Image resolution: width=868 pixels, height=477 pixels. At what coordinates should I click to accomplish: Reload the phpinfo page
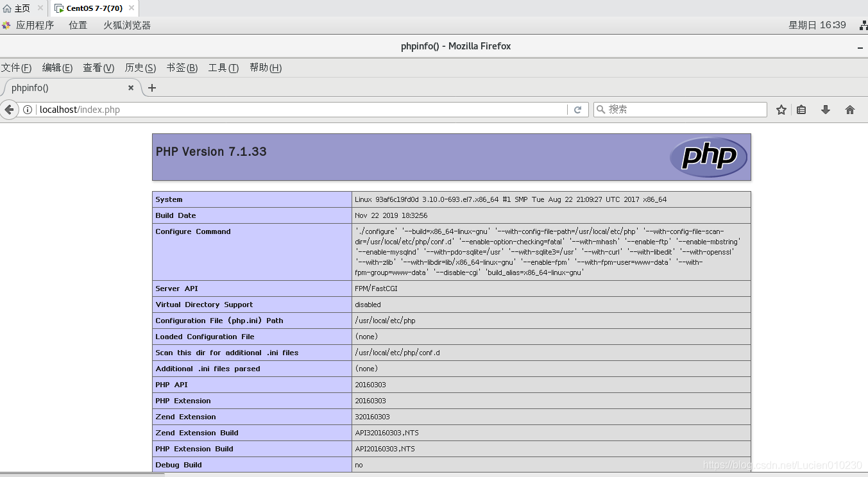[x=577, y=109]
